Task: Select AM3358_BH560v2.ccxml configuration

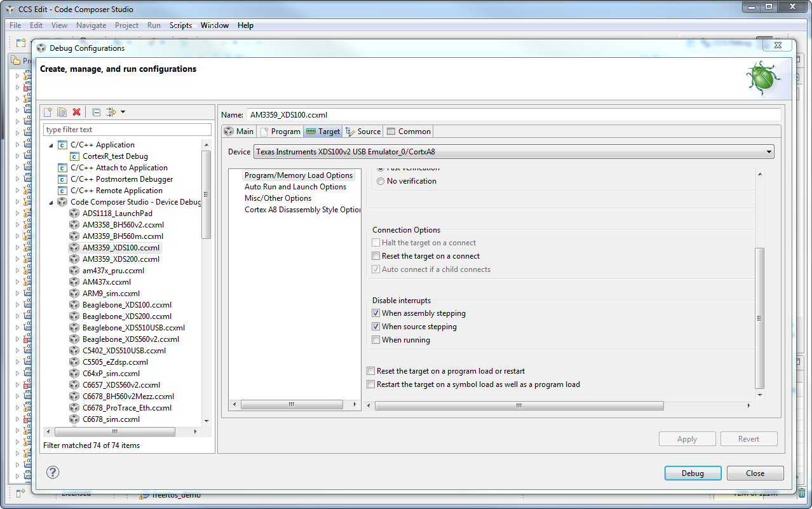Action: point(123,225)
